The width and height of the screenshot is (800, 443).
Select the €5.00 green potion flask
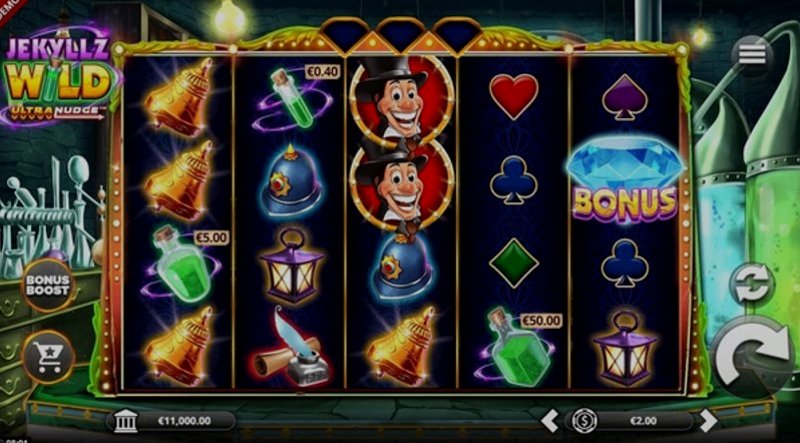pyautogui.click(x=183, y=265)
